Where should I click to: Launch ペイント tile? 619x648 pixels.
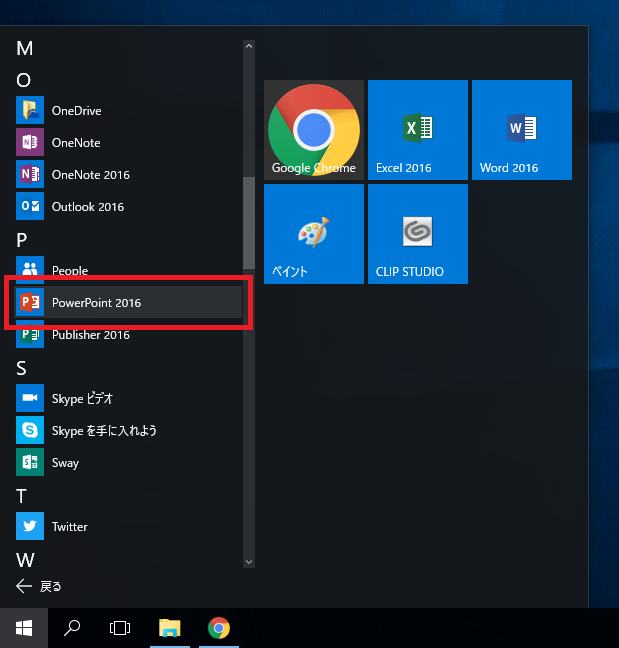click(313, 234)
